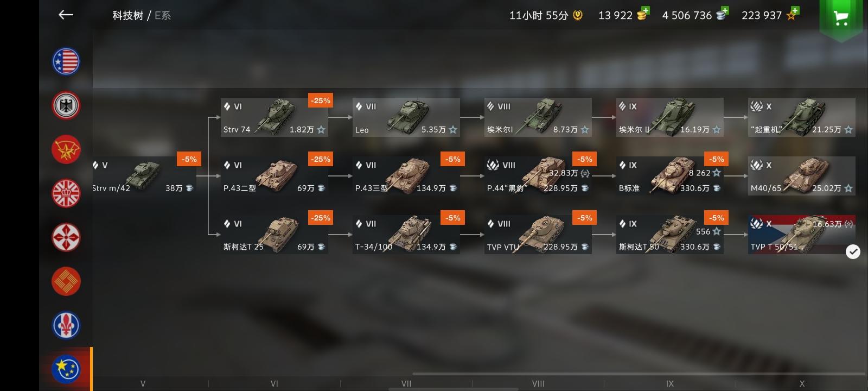Jump to tier X column label
This screenshot has width=868, height=391.
pos(802,383)
